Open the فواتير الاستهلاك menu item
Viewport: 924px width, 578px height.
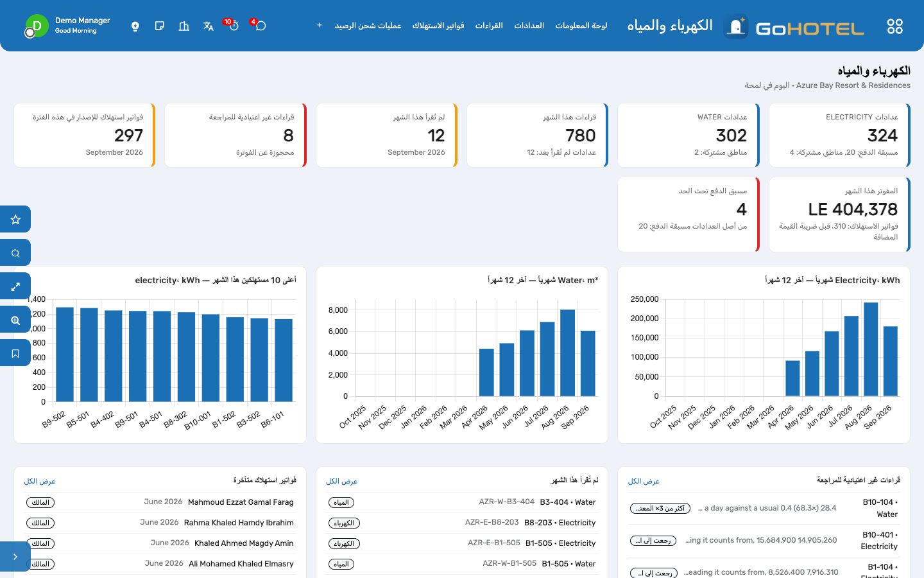point(438,26)
